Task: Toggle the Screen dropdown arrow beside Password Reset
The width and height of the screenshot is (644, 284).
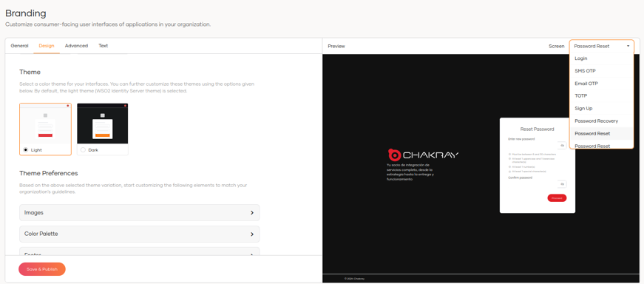Action: click(x=628, y=46)
